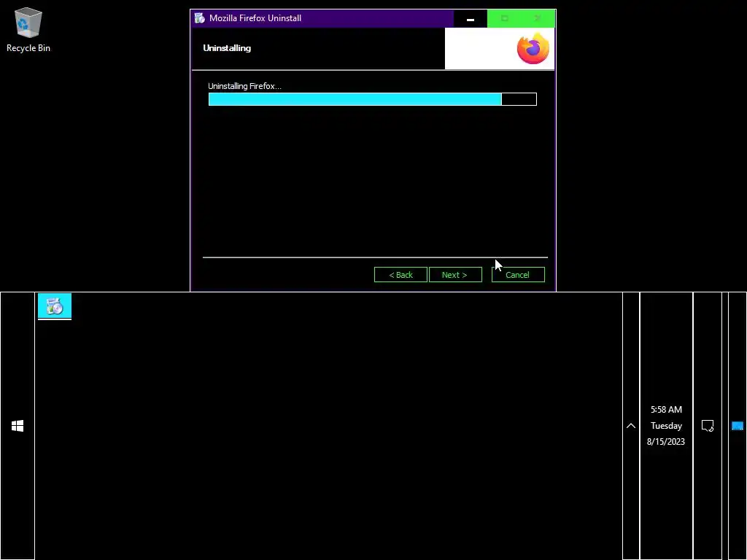Select the uninstaller taskbar icon

[x=55, y=306]
